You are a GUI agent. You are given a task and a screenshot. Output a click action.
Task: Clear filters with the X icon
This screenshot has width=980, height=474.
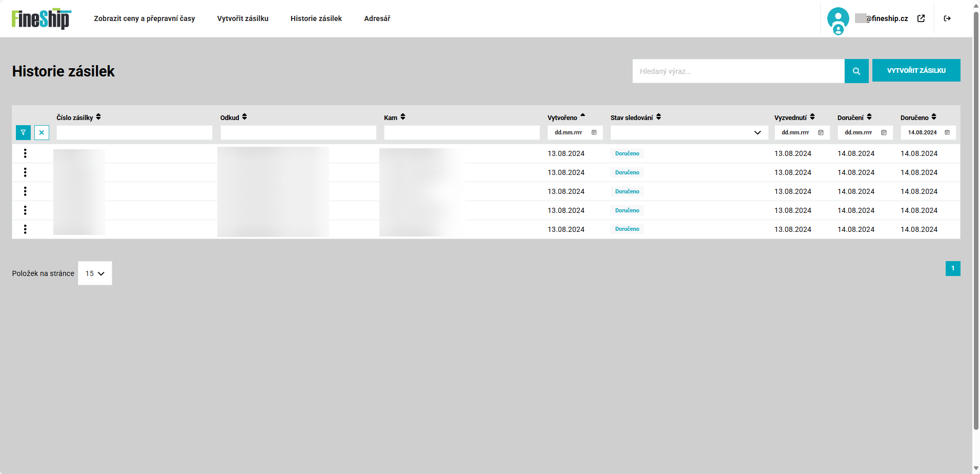42,133
